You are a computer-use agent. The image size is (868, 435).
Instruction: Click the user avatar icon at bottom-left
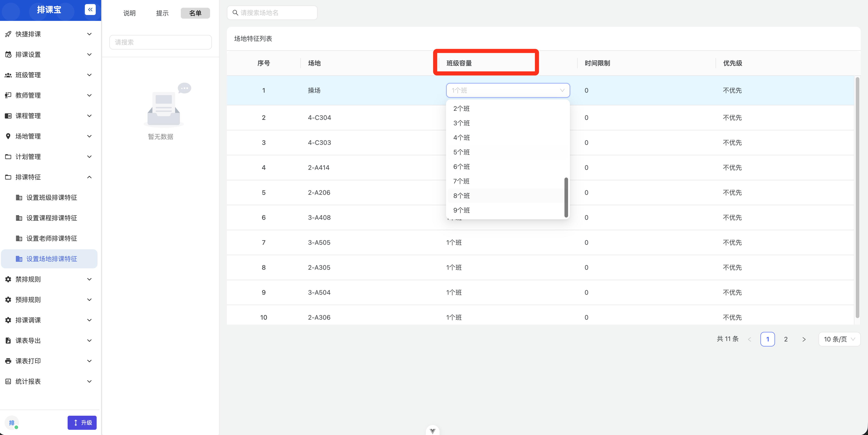12,423
